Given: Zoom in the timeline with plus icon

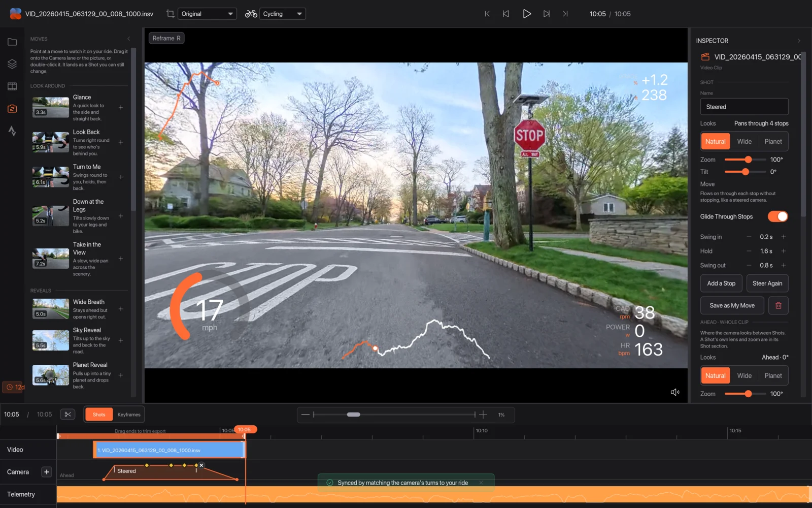Looking at the screenshot, I should point(483,415).
